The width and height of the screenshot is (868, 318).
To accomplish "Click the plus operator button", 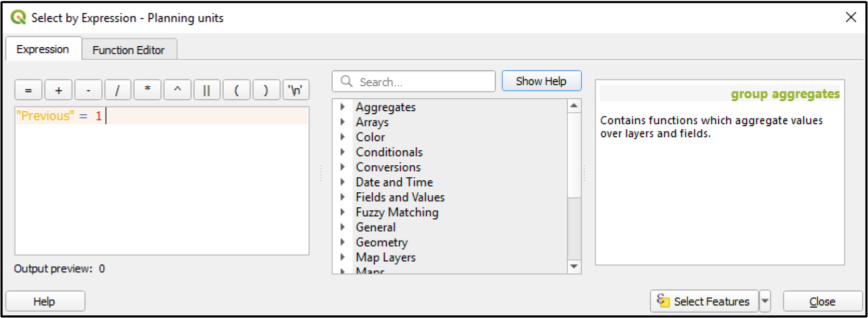I will coord(58,90).
